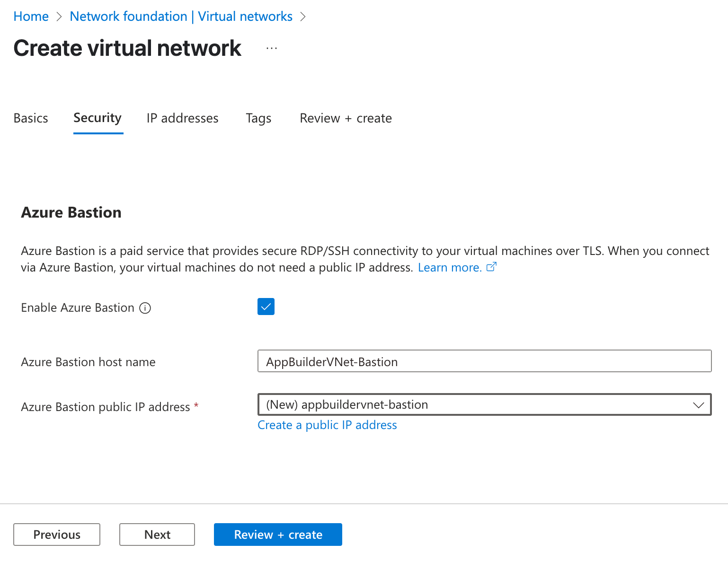This screenshot has width=728, height=561.
Task: Click the chevron after Virtual networks breadcrumb
Action: tap(303, 17)
